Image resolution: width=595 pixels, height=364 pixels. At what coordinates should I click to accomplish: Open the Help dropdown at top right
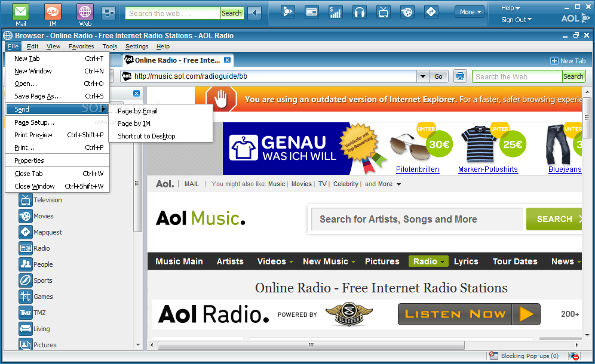coord(510,8)
